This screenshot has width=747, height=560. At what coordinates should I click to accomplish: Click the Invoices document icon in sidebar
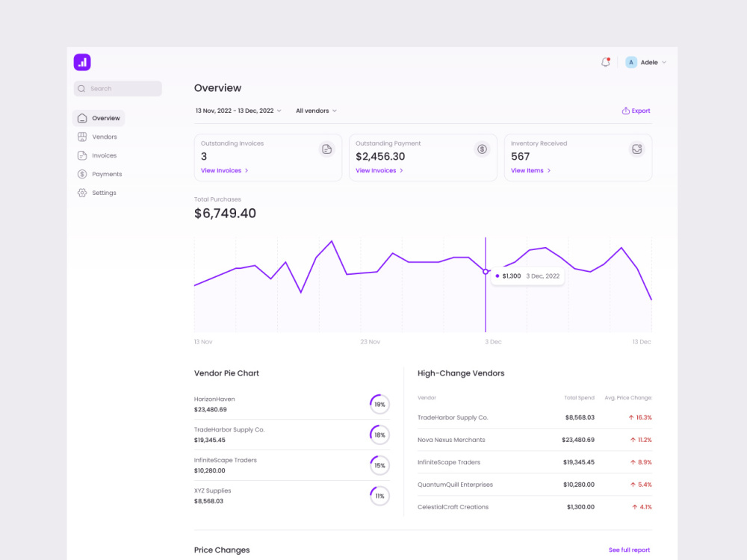coord(82,155)
